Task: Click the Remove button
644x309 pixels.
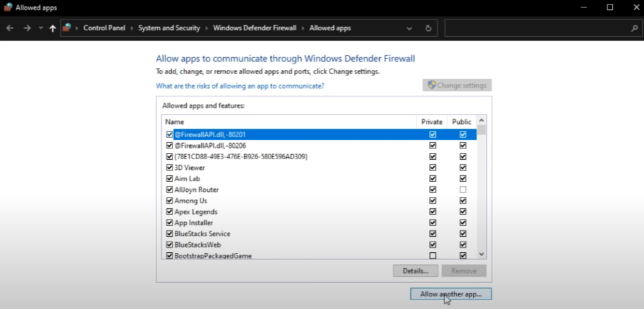Action: click(464, 271)
